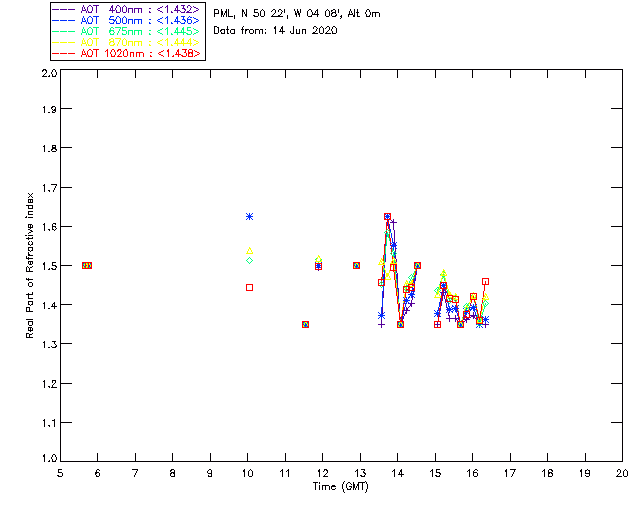Click the AOT 1020nm red legend entry
Viewport: 640px width, 512px height.
tap(127, 53)
